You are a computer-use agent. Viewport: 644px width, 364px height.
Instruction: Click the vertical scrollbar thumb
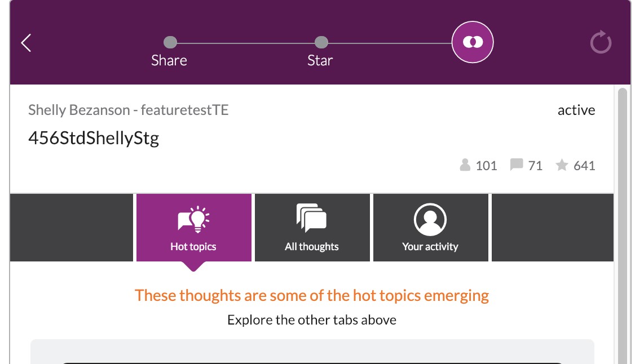coord(623,226)
